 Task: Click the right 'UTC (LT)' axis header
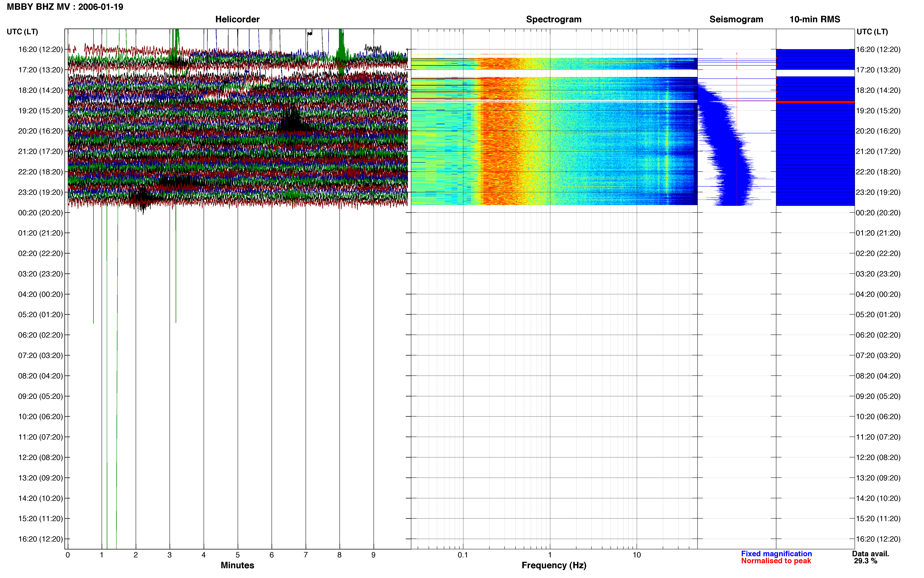click(872, 32)
